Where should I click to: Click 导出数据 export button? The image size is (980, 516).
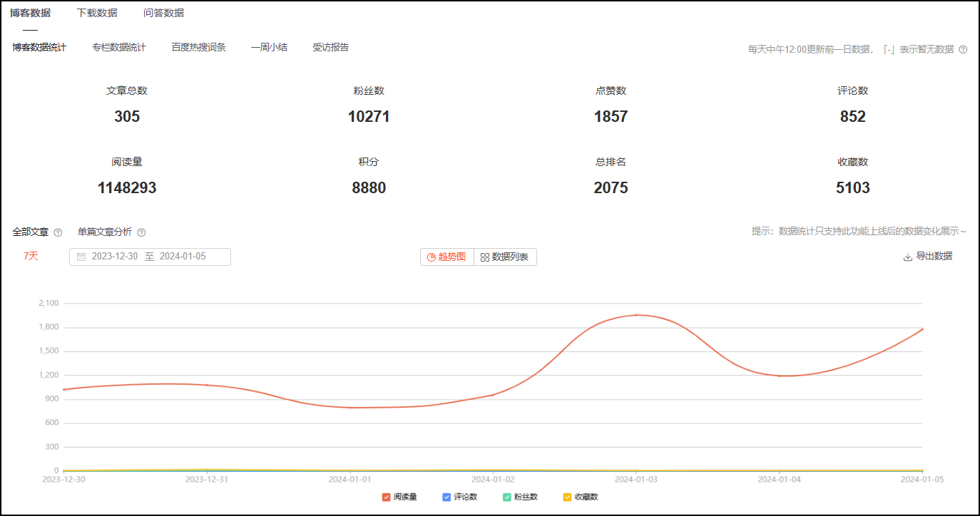928,256
